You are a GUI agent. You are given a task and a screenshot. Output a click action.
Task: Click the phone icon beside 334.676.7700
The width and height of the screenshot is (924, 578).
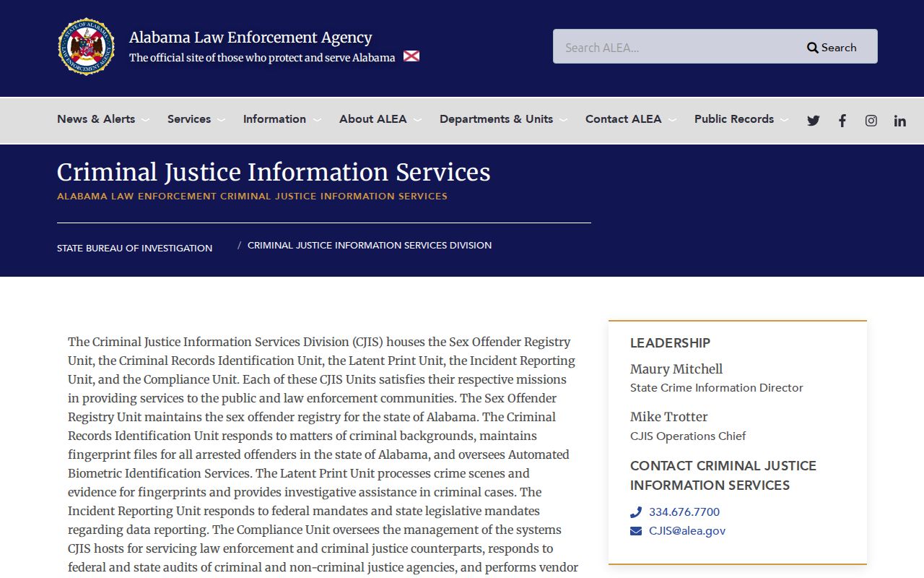pos(636,512)
